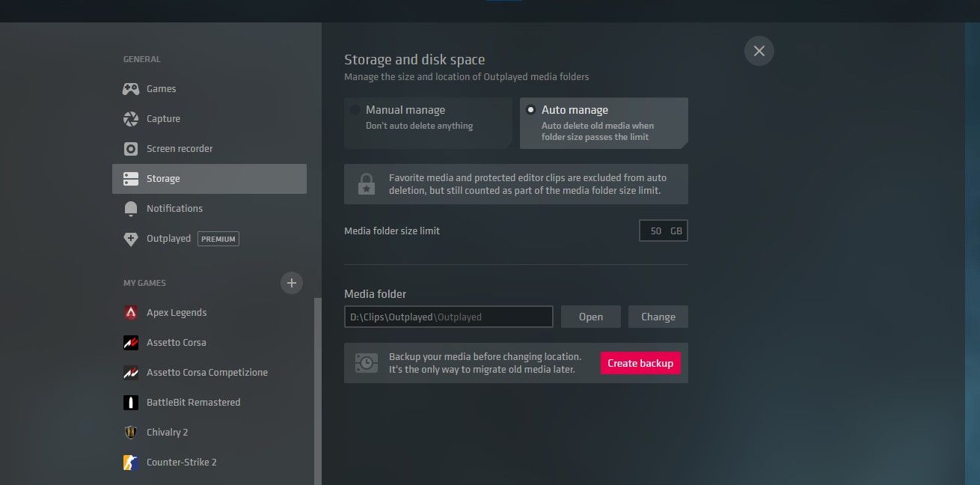Select the Games icon in sidebar
Screen dimensions: 980x485
pyautogui.click(x=131, y=88)
